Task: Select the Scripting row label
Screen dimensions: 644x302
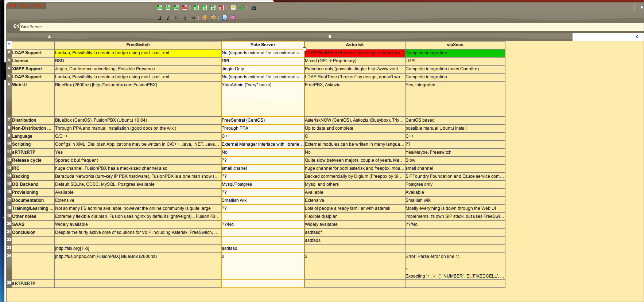Action: [x=33, y=144]
